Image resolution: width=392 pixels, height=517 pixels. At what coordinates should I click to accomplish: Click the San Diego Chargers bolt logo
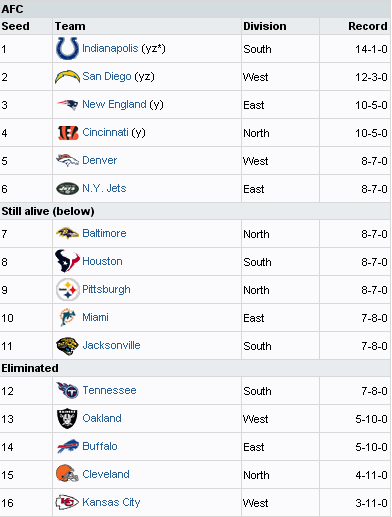tap(67, 77)
